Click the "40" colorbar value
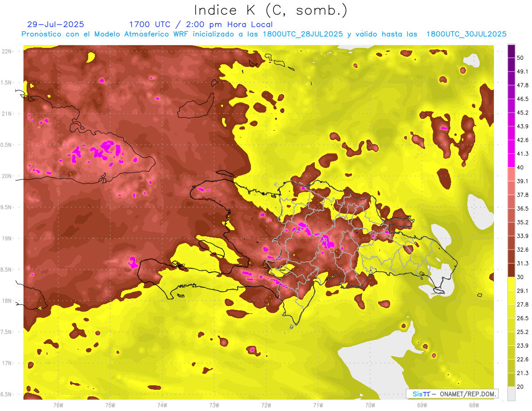Image resolution: width=532 pixels, height=411 pixels. pyautogui.click(x=520, y=167)
